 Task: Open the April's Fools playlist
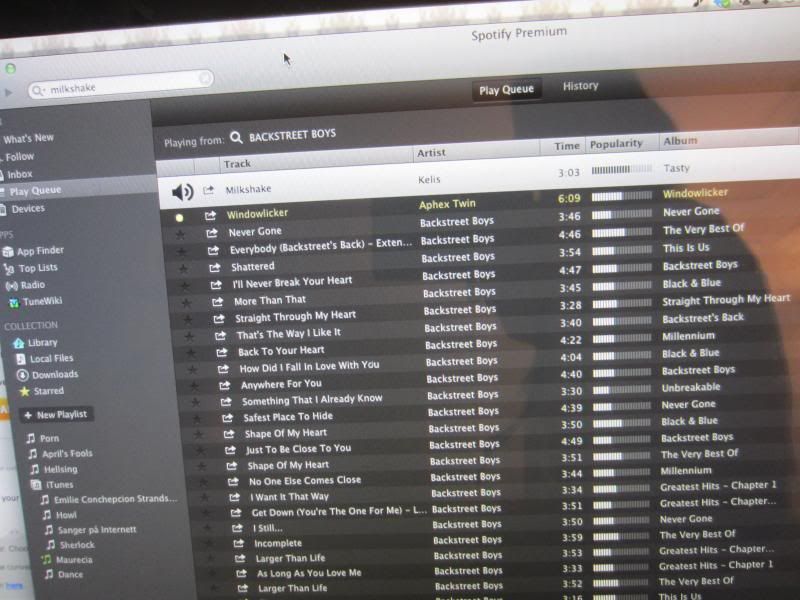point(60,454)
